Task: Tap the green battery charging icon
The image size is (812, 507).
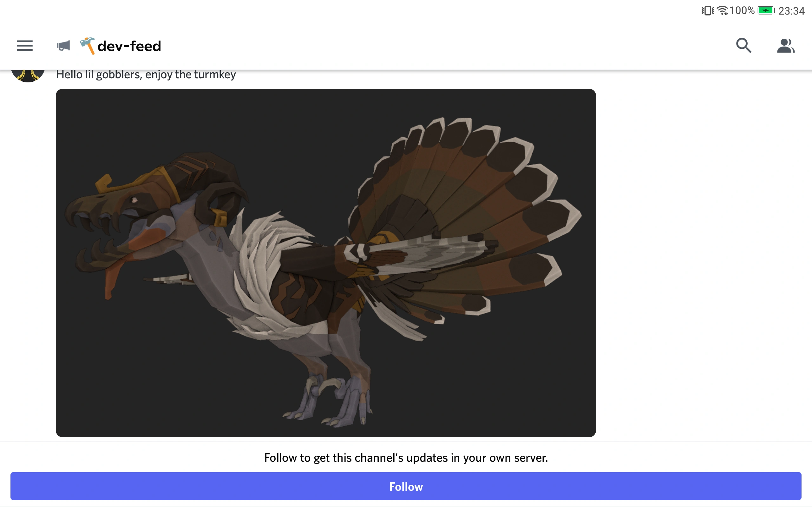Action: 766,11
